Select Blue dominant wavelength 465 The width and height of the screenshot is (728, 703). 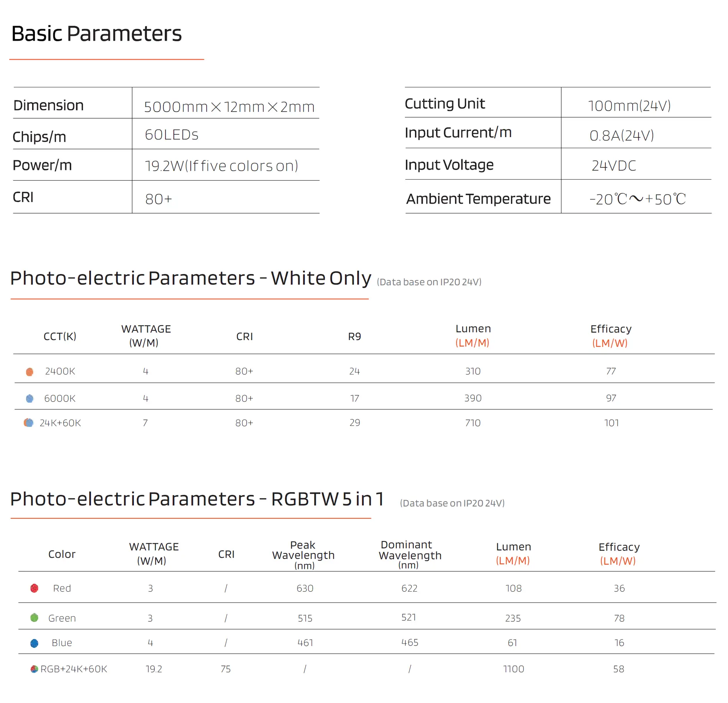click(x=410, y=643)
